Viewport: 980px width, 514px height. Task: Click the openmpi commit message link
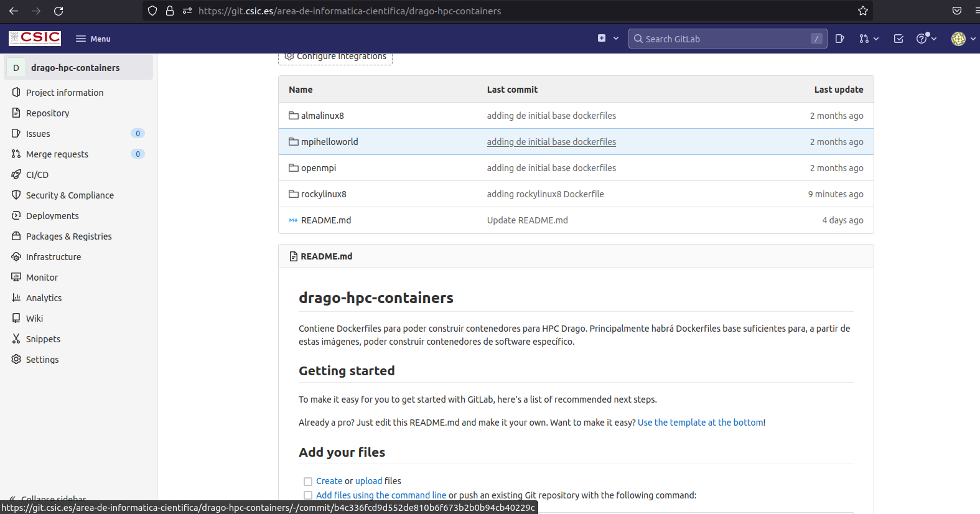point(551,167)
